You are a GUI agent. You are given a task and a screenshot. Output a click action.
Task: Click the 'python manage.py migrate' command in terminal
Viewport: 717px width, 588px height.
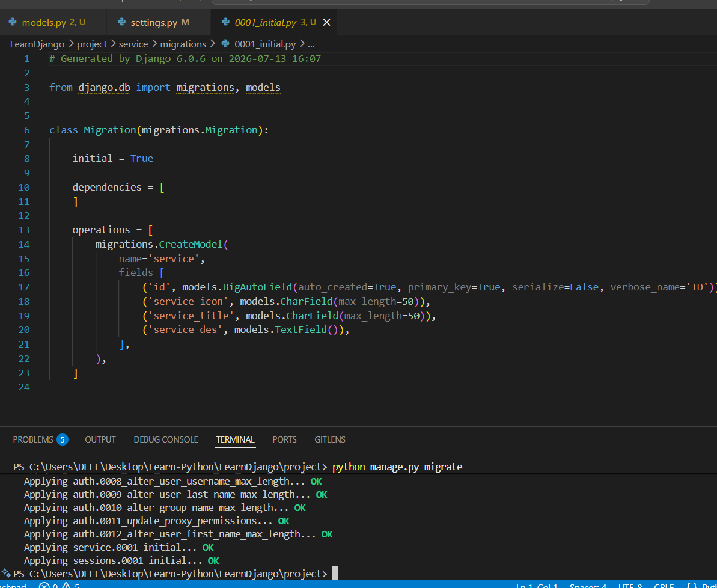click(397, 467)
